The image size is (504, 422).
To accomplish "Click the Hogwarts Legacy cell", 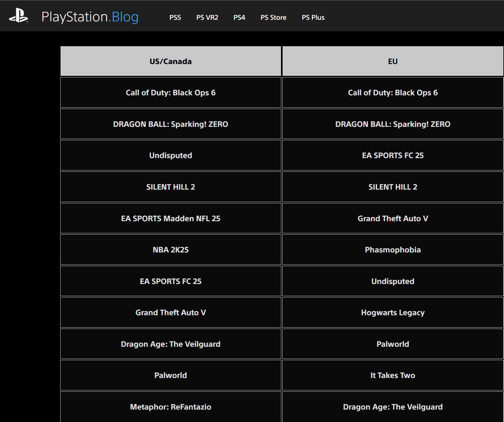I will [393, 312].
